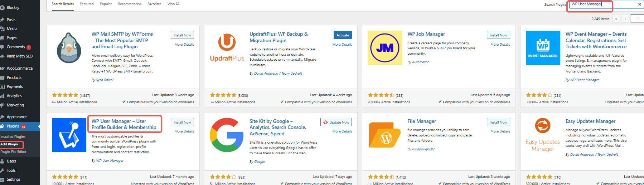Install the WP User Manager plugin
Screen dimensions: 644x185
coord(182,122)
